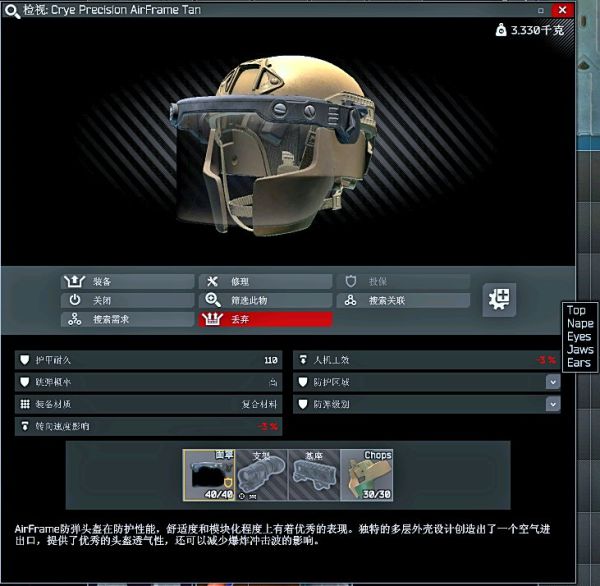
Task: Select the 转向速度影响 turn speed row
Action: [148, 426]
